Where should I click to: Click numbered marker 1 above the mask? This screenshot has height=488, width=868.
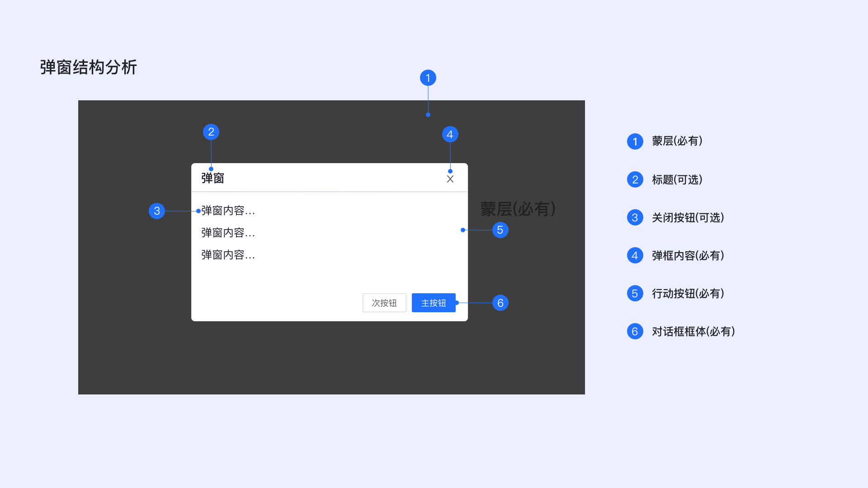428,78
